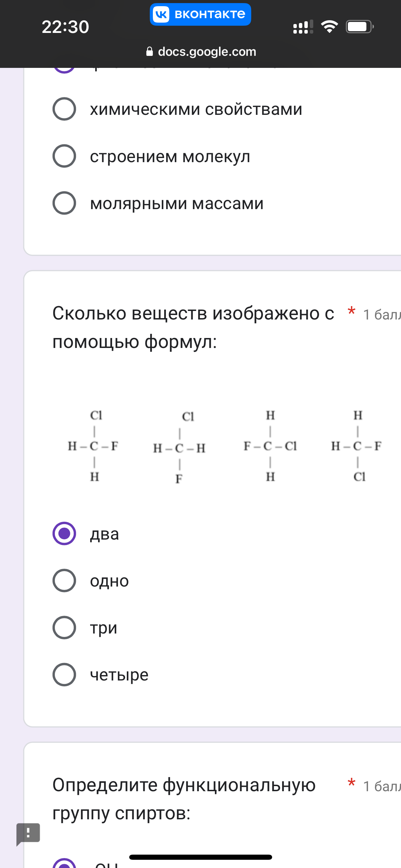
Task: Tap the 22:30 clock in status bar
Action: (x=65, y=27)
